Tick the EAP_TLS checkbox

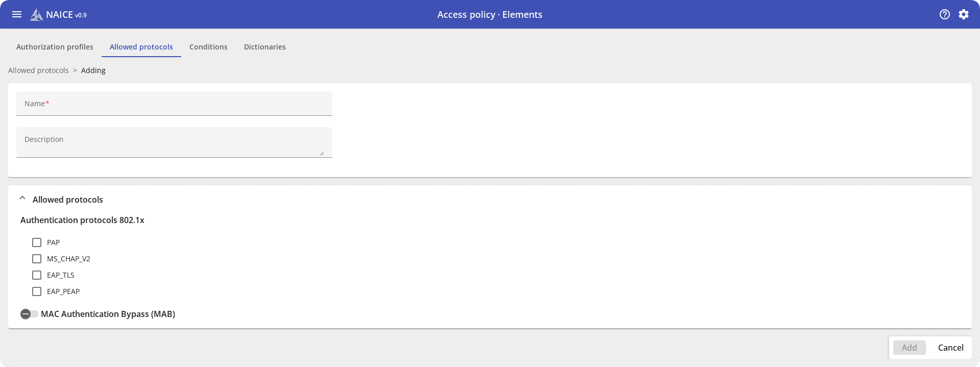tap(37, 275)
